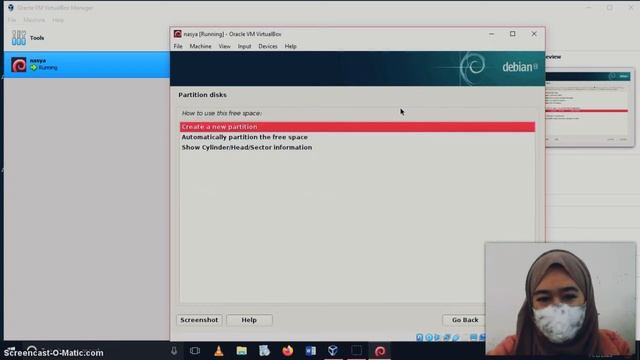Click Tools icon in VirtualBox Manager
Viewport: 640px width, 360px height.
click(19, 38)
